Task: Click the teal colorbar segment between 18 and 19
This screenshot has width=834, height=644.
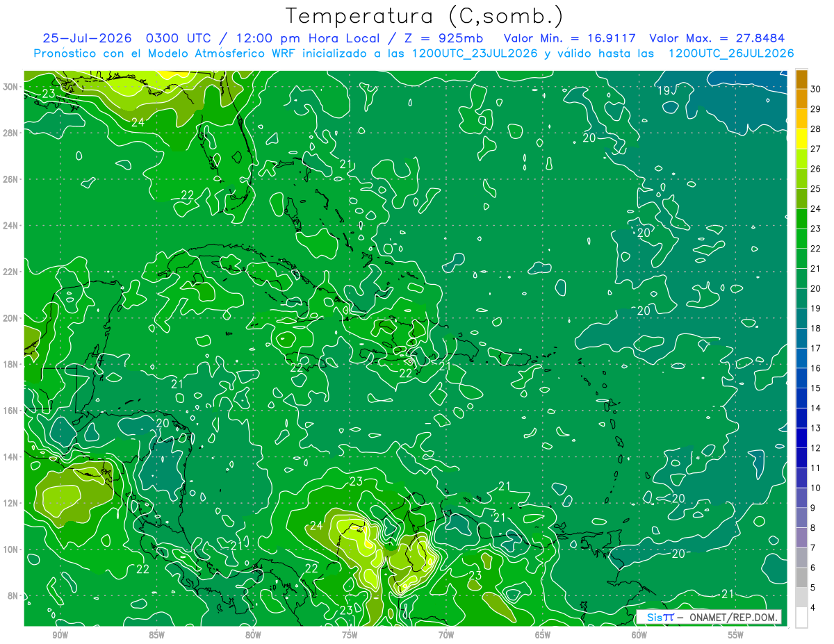Action: [x=801, y=318]
